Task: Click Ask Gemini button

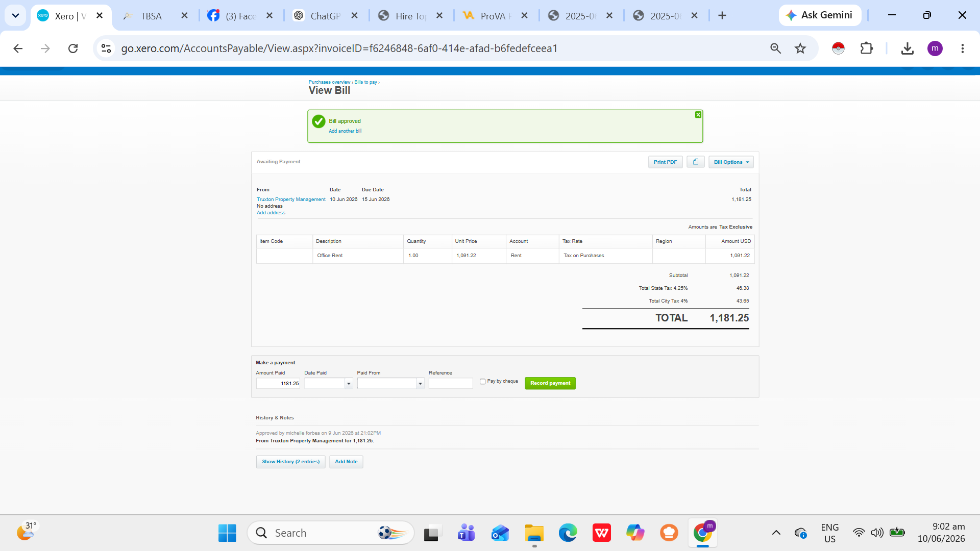Action: 820,15
